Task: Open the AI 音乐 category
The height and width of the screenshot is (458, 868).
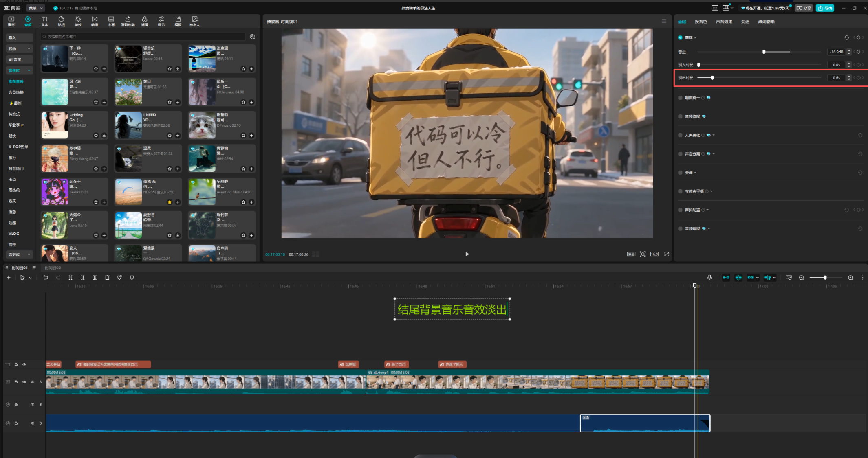Action: [19, 60]
